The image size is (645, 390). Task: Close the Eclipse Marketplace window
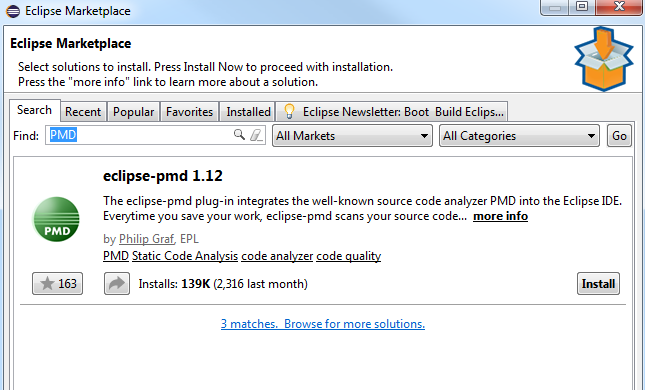(619, 7)
